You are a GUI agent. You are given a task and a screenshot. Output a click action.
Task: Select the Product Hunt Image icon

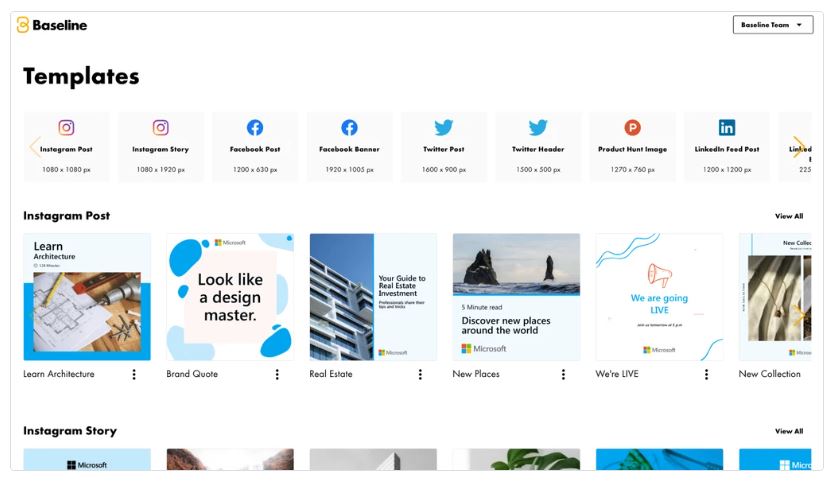click(633, 128)
